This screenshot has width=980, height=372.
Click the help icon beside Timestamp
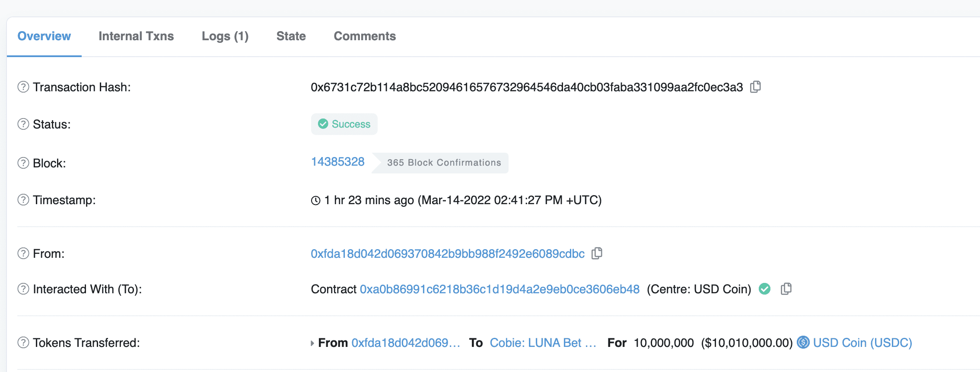(23, 200)
